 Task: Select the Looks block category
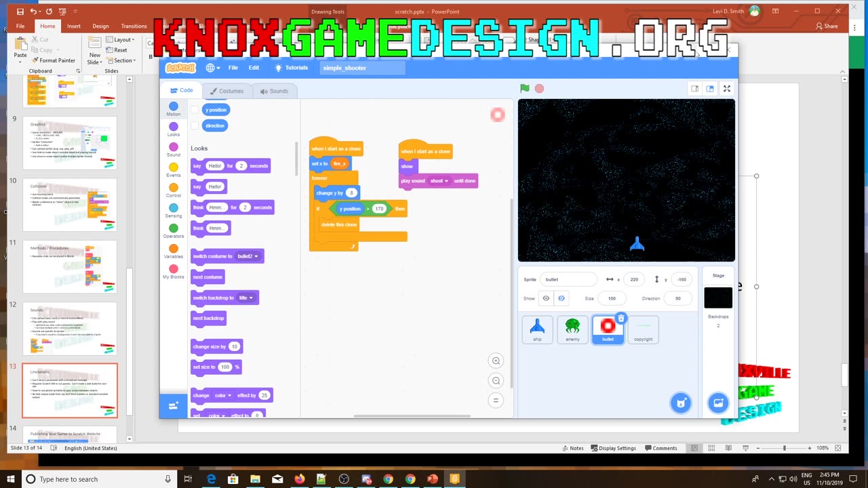point(174,129)
